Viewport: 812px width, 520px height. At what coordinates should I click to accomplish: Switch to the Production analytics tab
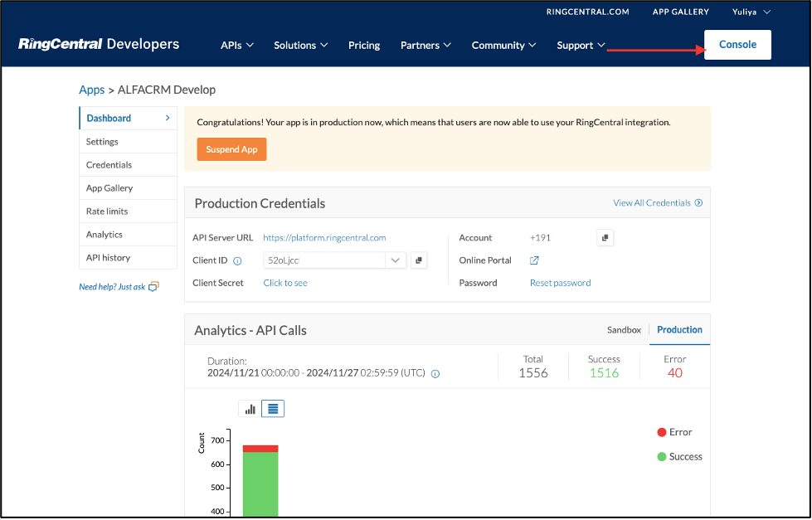(679, 330)
